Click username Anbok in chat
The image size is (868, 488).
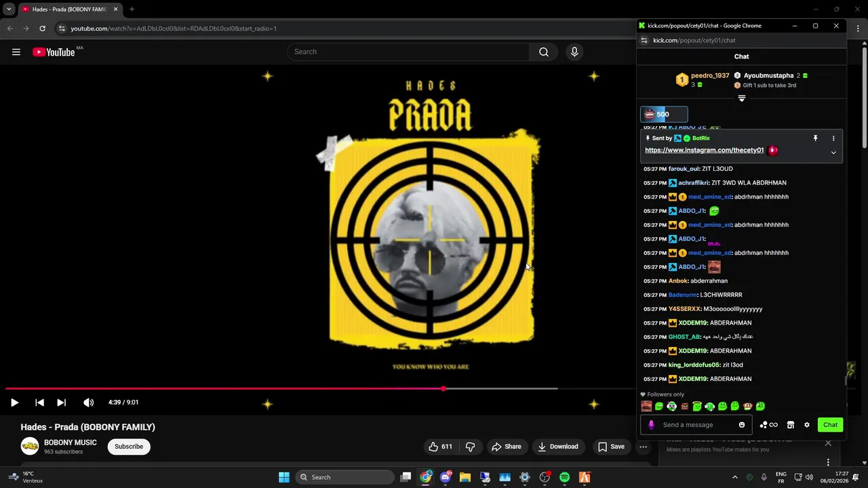(x=678, y=281)
